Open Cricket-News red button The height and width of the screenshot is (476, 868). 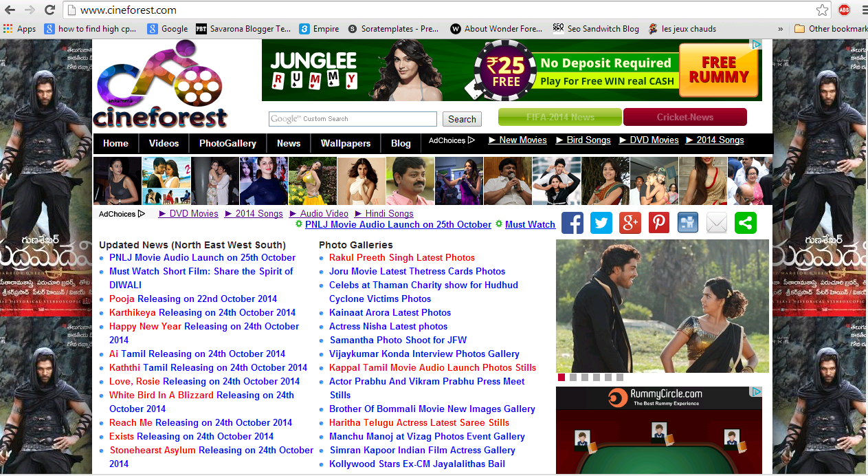pyautogui.click(x=685, y=117)
